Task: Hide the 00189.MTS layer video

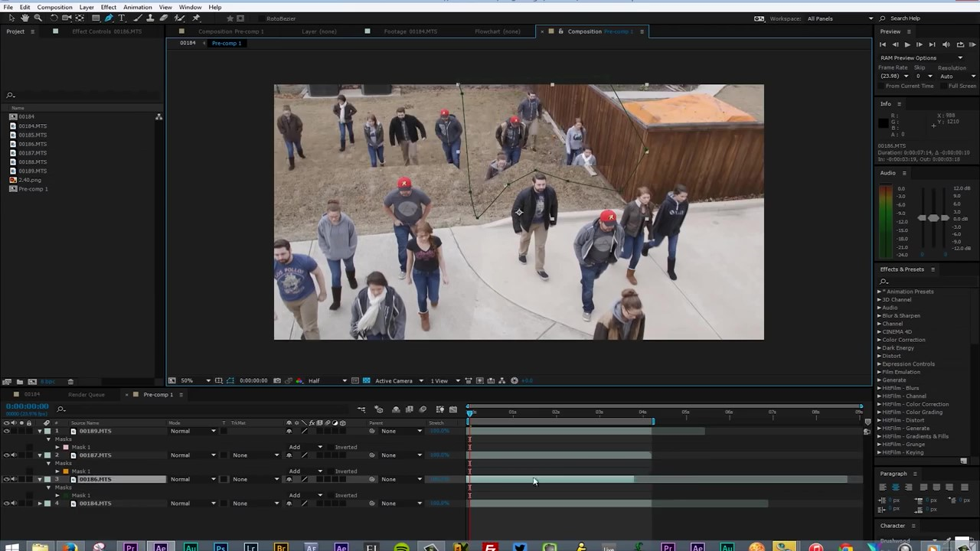Action: point(7,431)
